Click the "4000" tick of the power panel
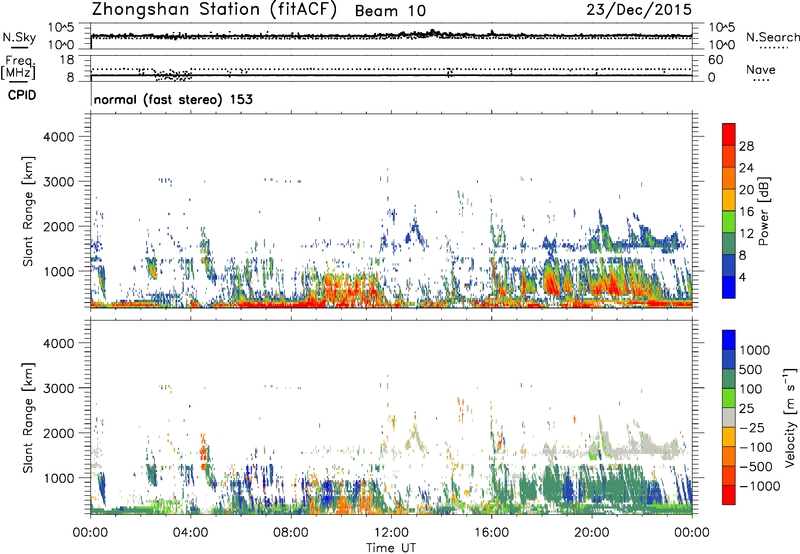Viewport: 800px width, 554px height. (x=58, y=137)
